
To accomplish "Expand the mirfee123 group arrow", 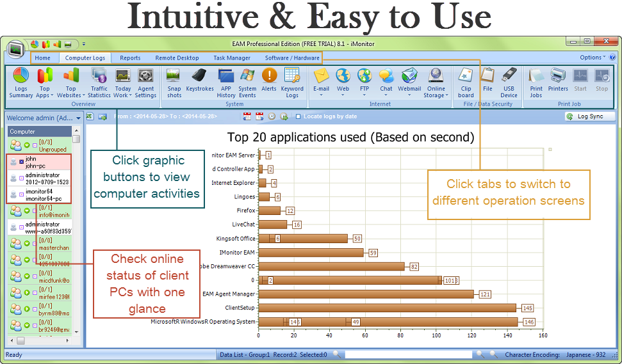I will pos(27,293).
